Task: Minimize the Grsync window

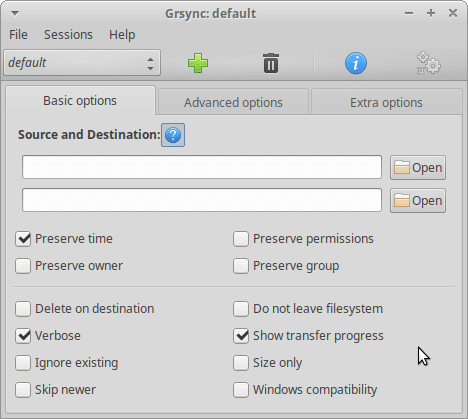Action: click(x=409, y=13)
